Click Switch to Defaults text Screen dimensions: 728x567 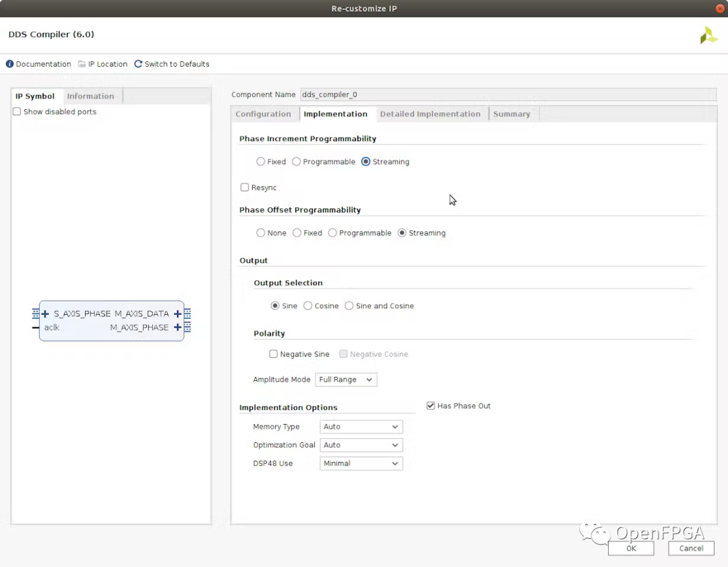pyautogui.click(x=177, y=64)
